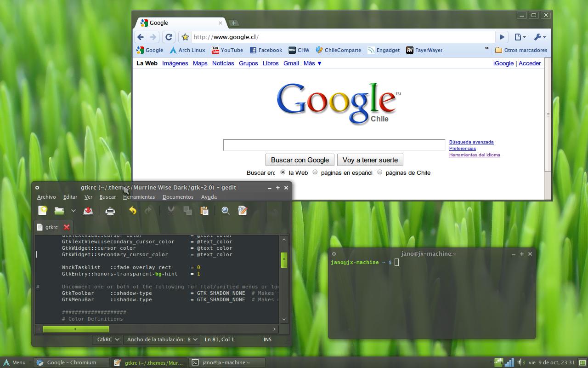This screenshot has height=368, width=588.
Task: Select the la Web radio button
Action: pyautogui.click(x=283, y=172)
